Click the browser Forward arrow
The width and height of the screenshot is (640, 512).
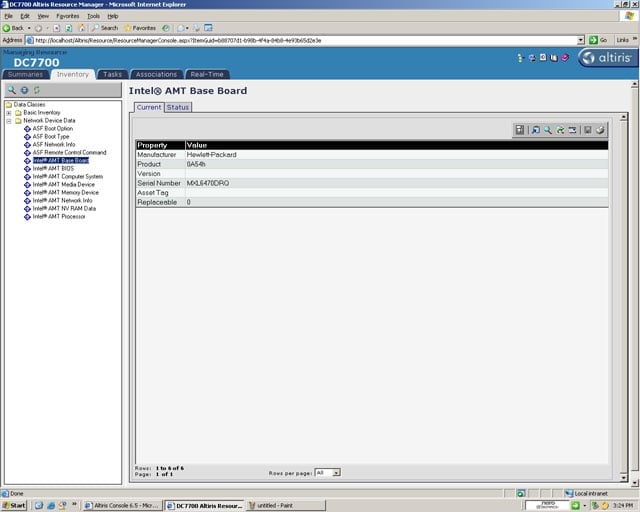pos(38,28)
